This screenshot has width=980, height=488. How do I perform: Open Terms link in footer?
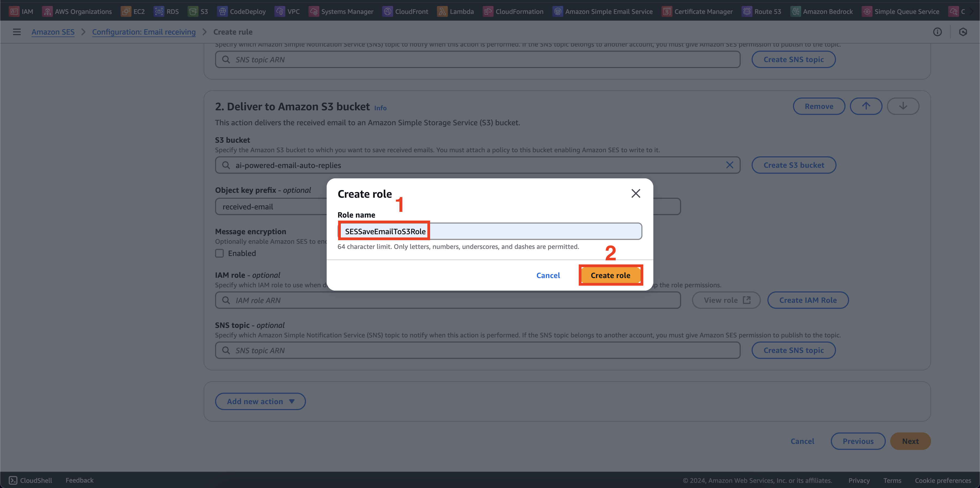point(892,480)
